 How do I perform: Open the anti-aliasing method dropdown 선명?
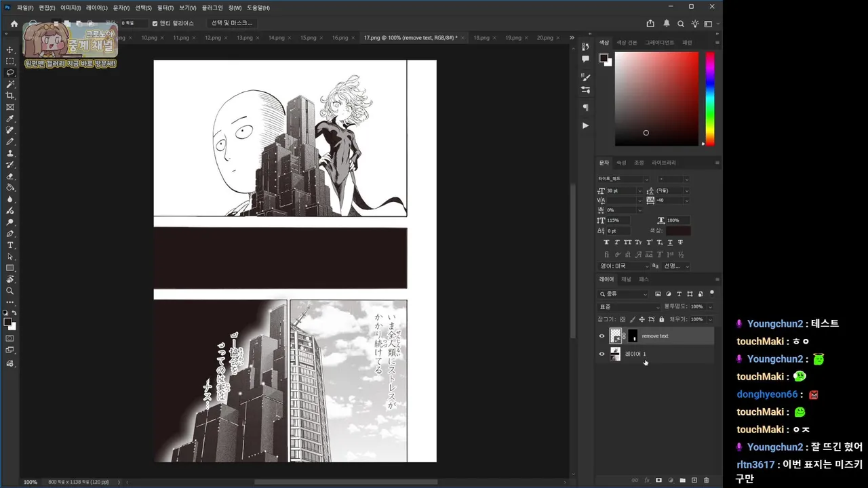point(676,266)
